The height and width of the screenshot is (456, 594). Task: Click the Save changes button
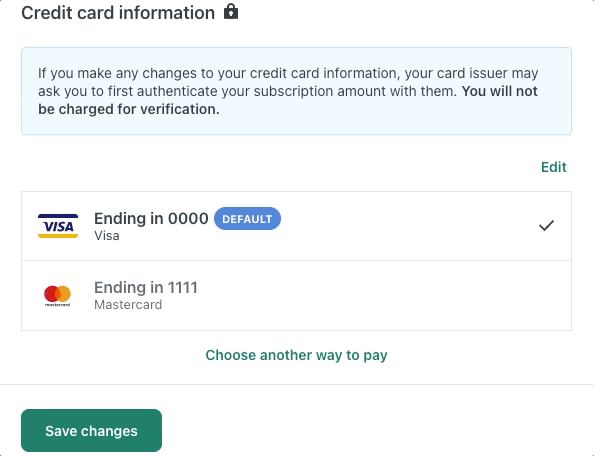pos(91,431)
